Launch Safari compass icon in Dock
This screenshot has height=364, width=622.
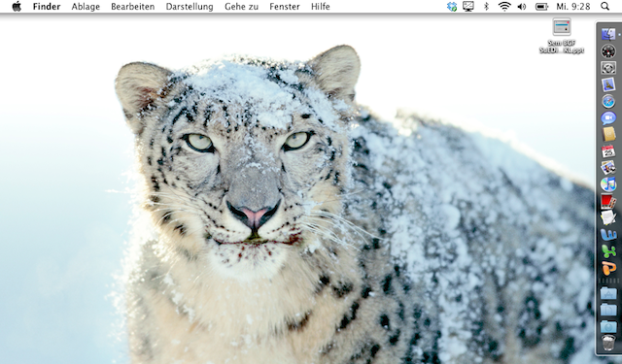pyautogui.click(x=608, y=101)
